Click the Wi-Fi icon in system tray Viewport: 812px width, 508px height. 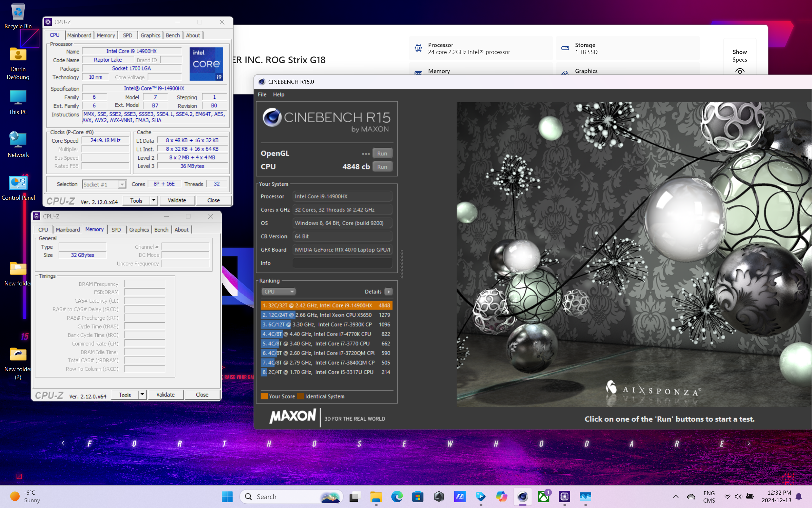[x=727, y=497]
